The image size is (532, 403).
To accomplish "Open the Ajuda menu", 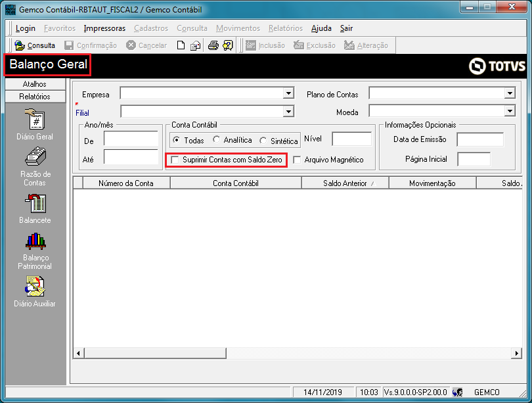I will point(321,28).
